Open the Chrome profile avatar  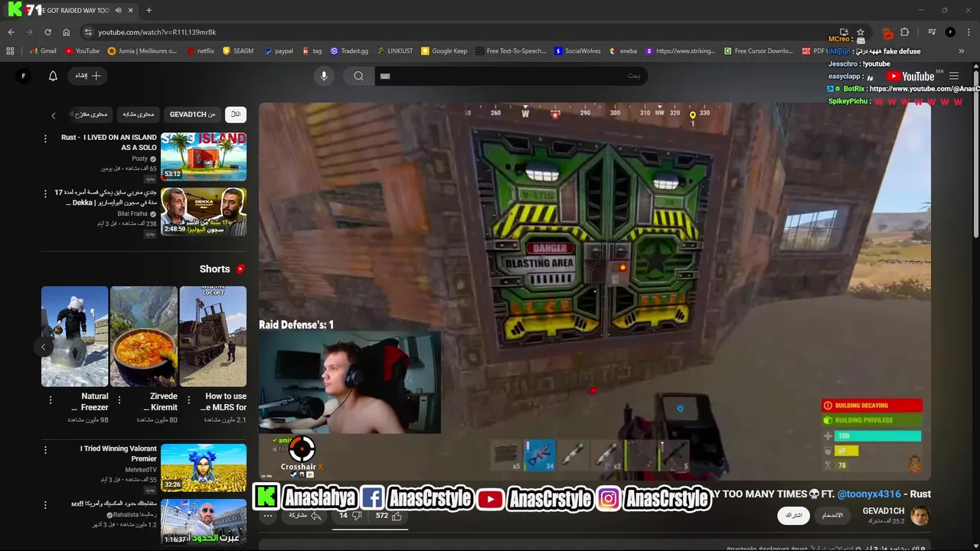pos(950,32)
